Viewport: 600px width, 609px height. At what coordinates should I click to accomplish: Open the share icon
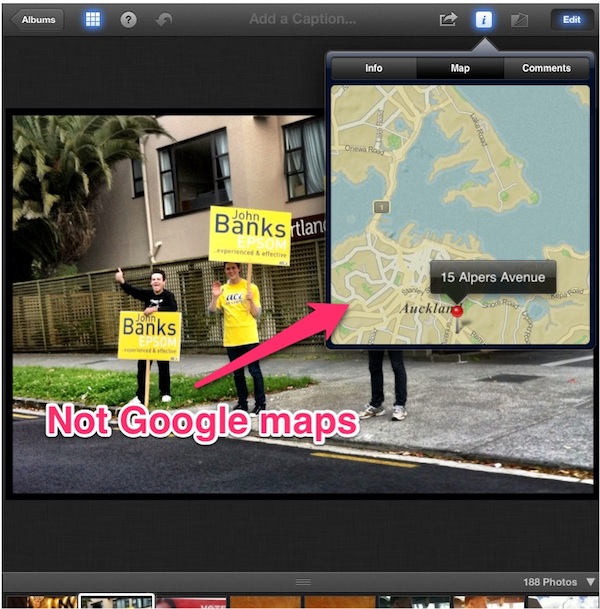click(x=448, y=19)
